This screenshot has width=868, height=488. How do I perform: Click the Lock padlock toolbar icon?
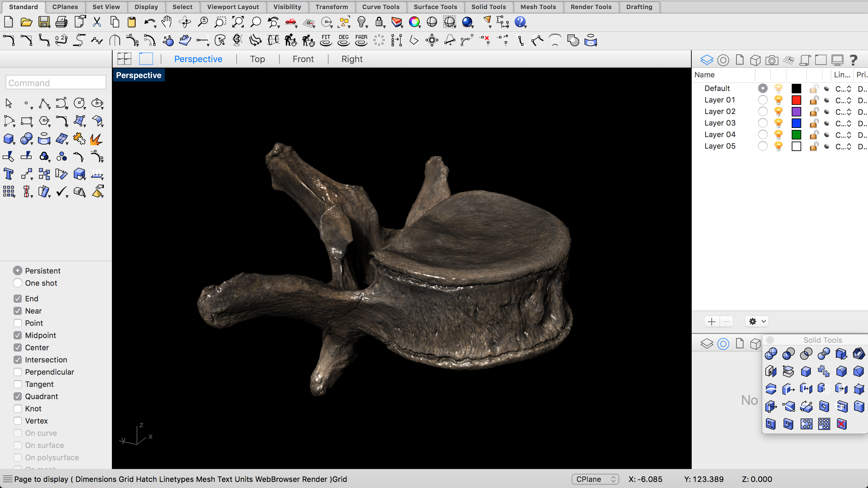pos(379,22)
